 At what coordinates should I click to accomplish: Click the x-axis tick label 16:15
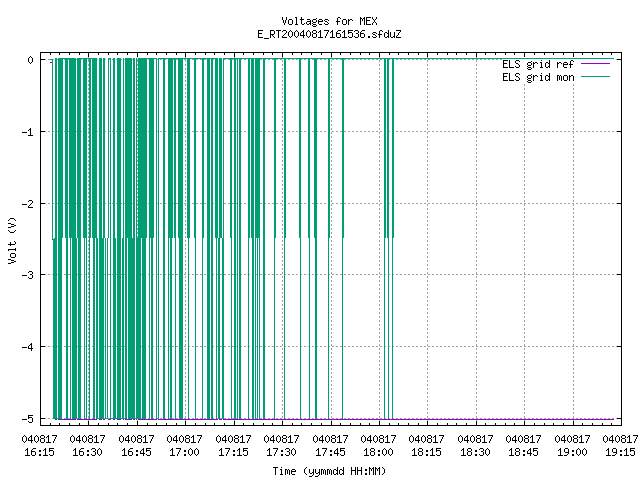39,452
